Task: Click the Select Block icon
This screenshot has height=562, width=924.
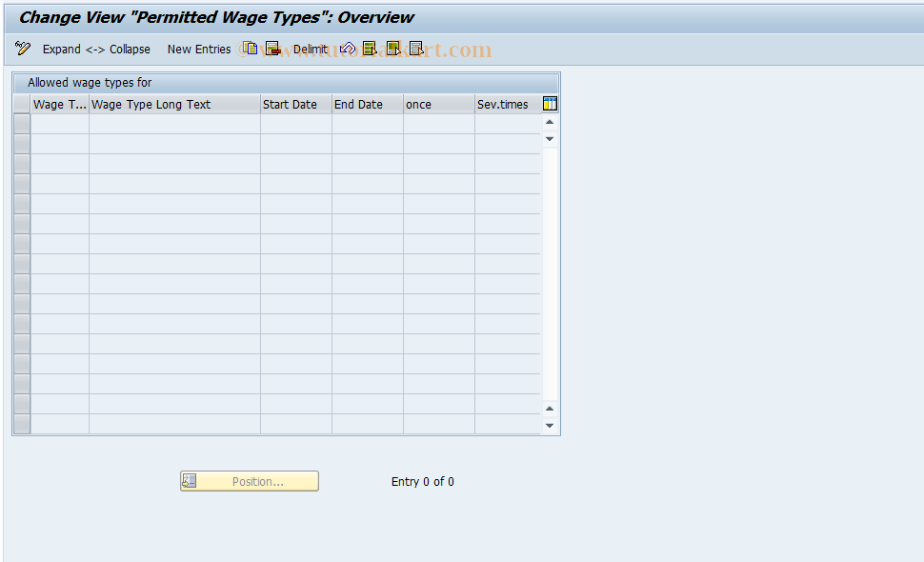Action: coord(393,49)
